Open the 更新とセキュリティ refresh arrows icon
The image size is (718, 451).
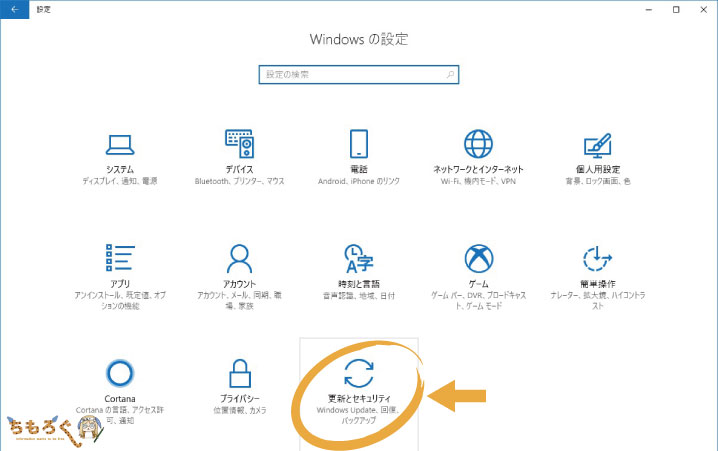[x=359, y=373]
